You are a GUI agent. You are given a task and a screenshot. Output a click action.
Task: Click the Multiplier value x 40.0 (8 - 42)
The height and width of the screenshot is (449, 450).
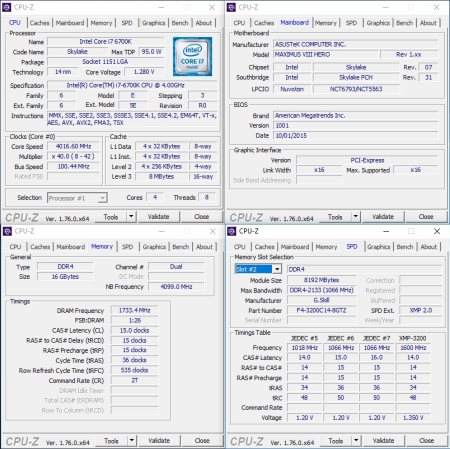[x=74, y=156]
